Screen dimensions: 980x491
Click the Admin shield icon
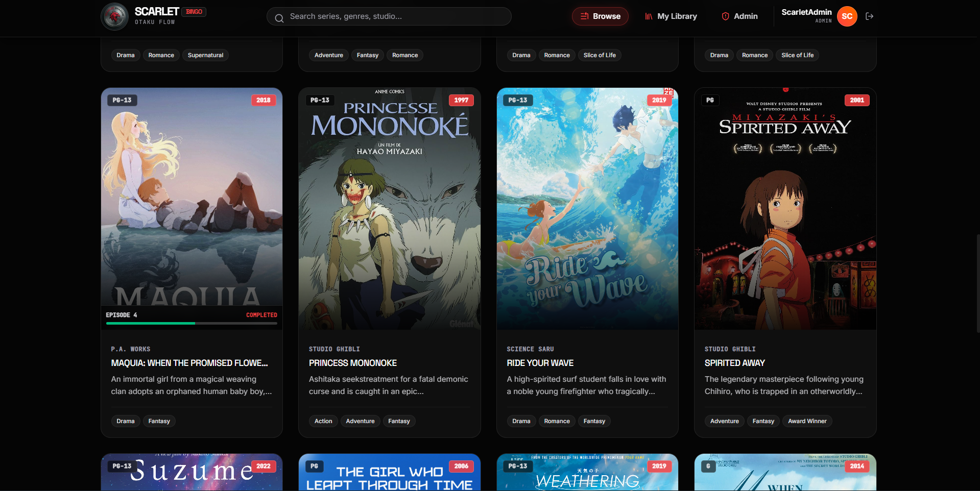725,16
